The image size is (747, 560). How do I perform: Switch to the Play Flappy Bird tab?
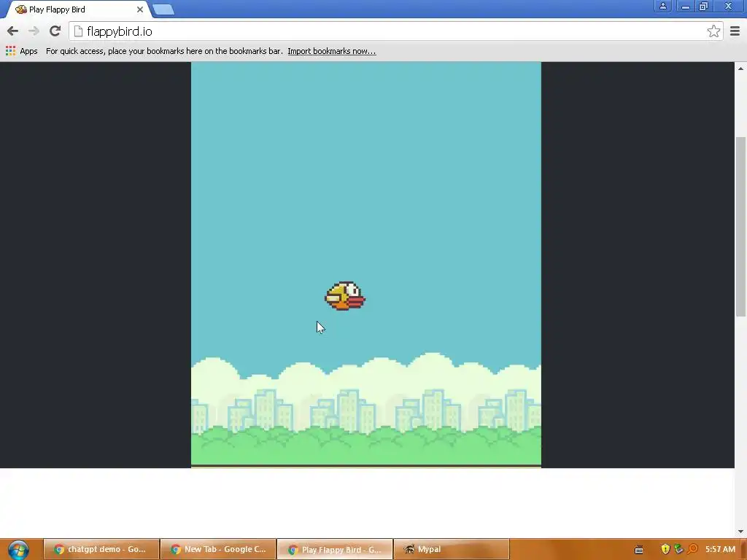pos(79,9)
